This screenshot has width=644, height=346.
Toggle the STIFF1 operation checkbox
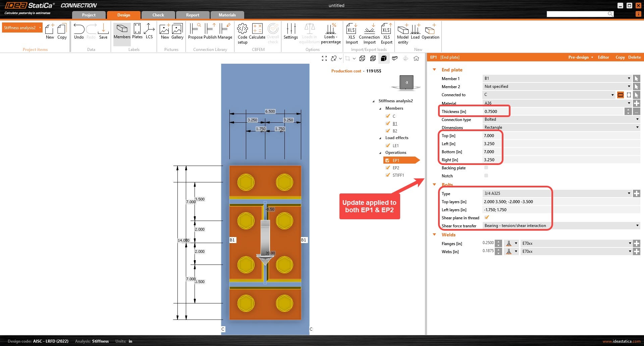(x=388, y=175)
